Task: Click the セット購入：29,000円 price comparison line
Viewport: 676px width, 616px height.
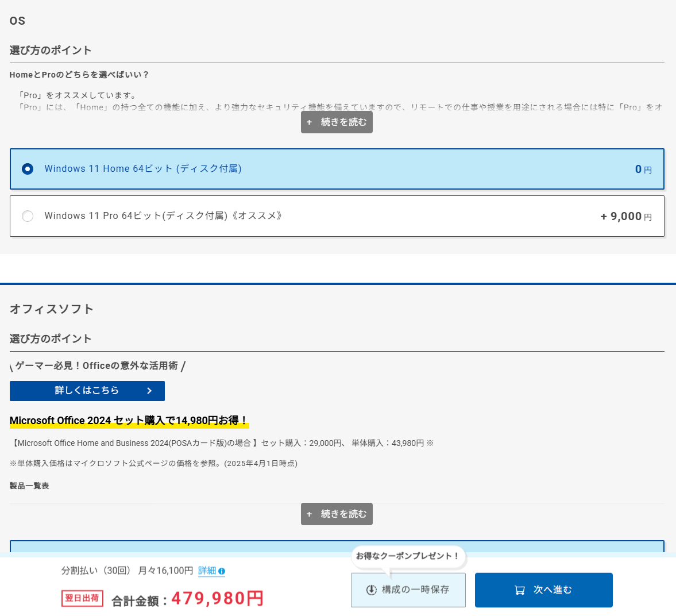Action: tap(222, 443)
